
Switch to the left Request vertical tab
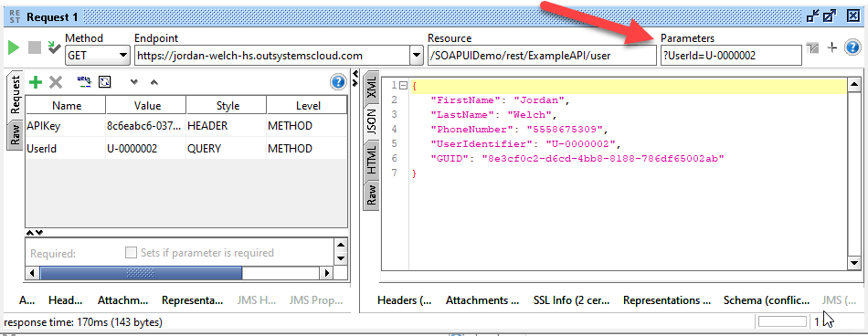(x=15, y=95)
